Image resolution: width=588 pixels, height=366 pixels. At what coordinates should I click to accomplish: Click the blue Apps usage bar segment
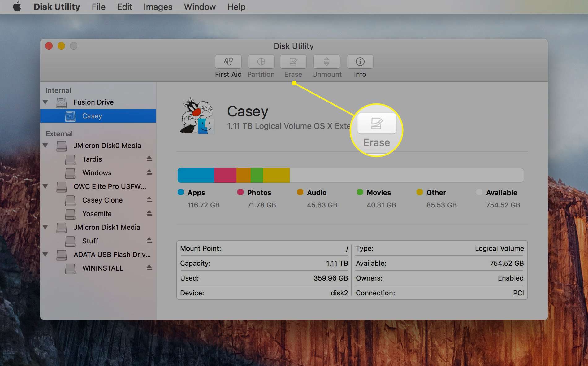[x=196, y=175]
